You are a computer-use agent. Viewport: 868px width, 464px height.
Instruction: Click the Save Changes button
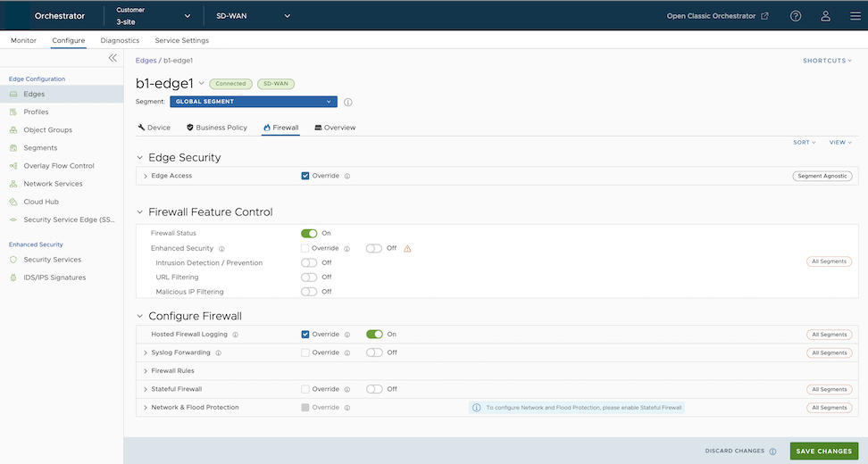[823, 452]
